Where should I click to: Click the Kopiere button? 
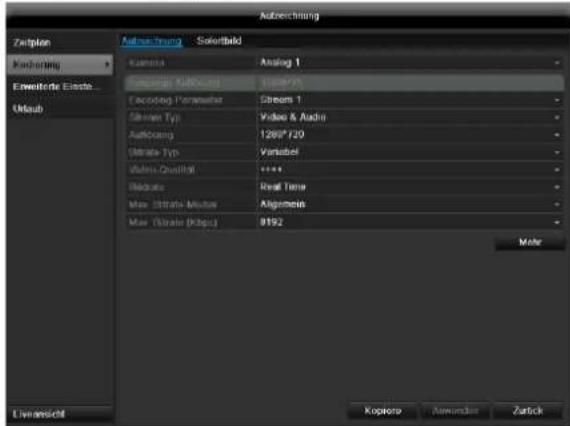pyautogui.click(x=382, y=411)
